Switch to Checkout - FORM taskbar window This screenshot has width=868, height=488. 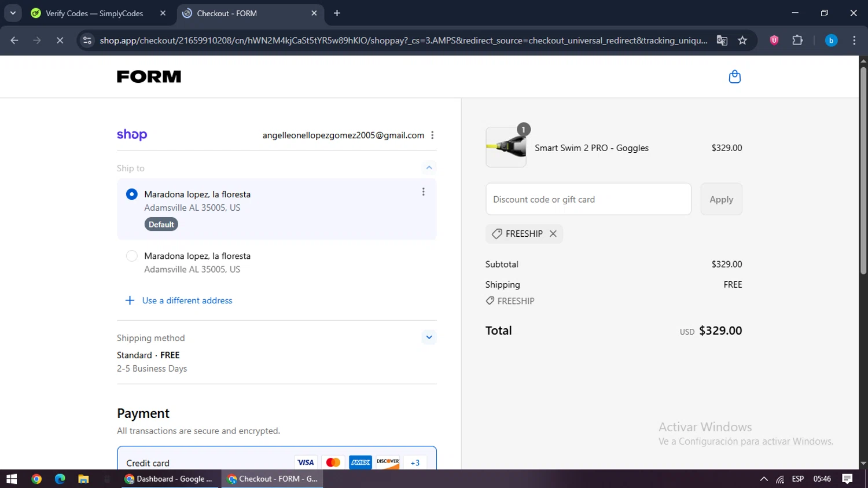tap(273, 479)
